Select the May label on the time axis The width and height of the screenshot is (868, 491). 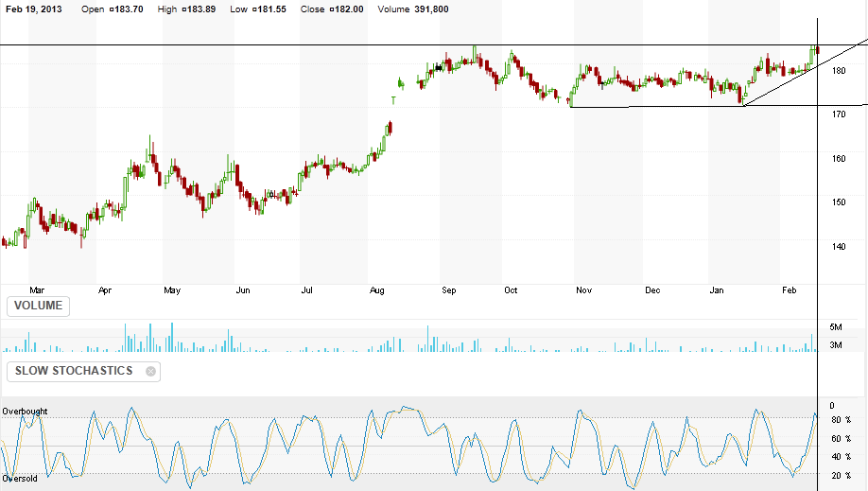pos(172,291)
